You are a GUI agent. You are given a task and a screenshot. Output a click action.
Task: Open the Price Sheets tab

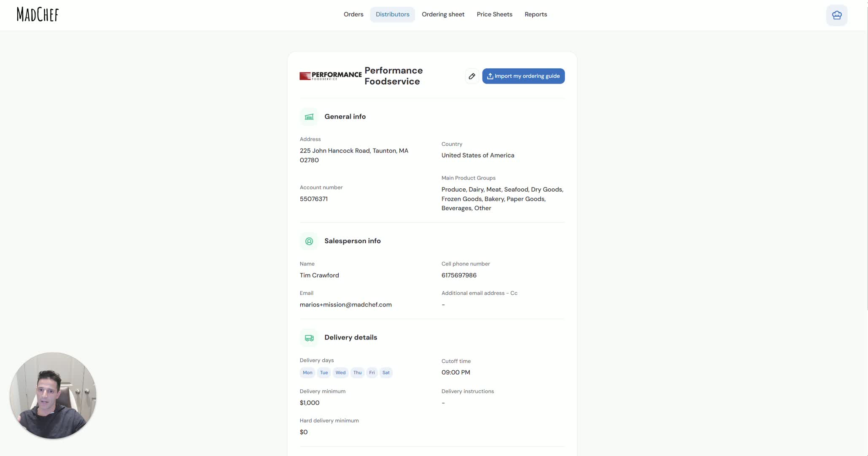tap(494, 14)
